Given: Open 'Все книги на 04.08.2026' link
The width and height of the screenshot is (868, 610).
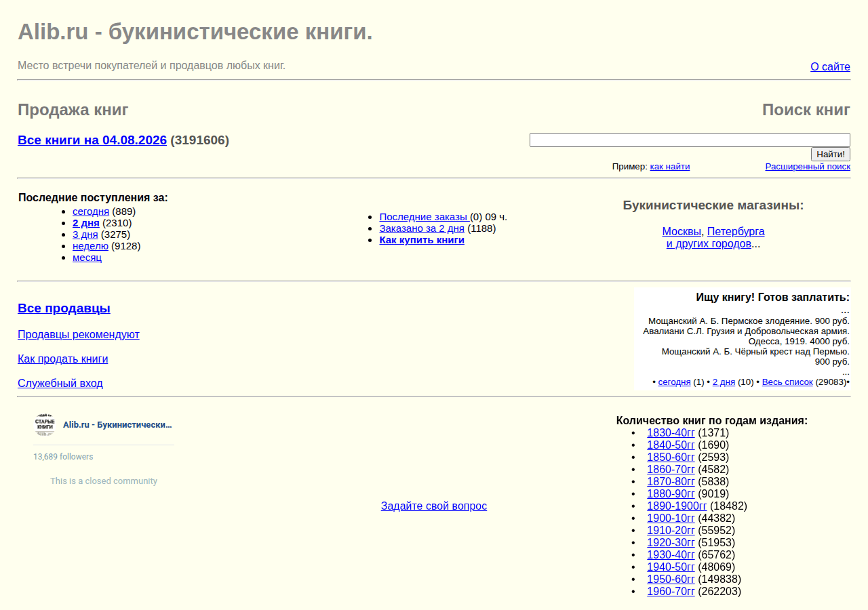Looking at the screenshot, I should point(92,140).
